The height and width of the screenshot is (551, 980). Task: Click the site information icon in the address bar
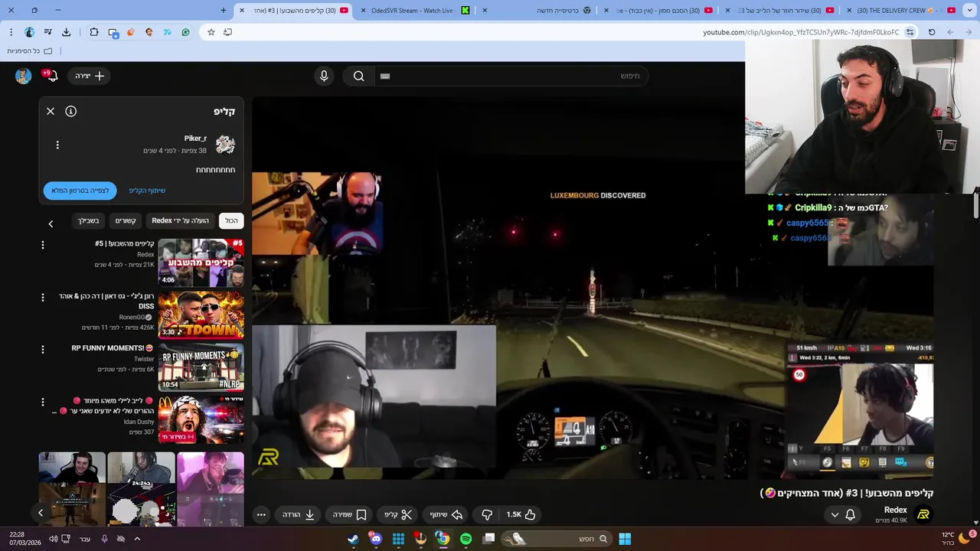point(910,32)
